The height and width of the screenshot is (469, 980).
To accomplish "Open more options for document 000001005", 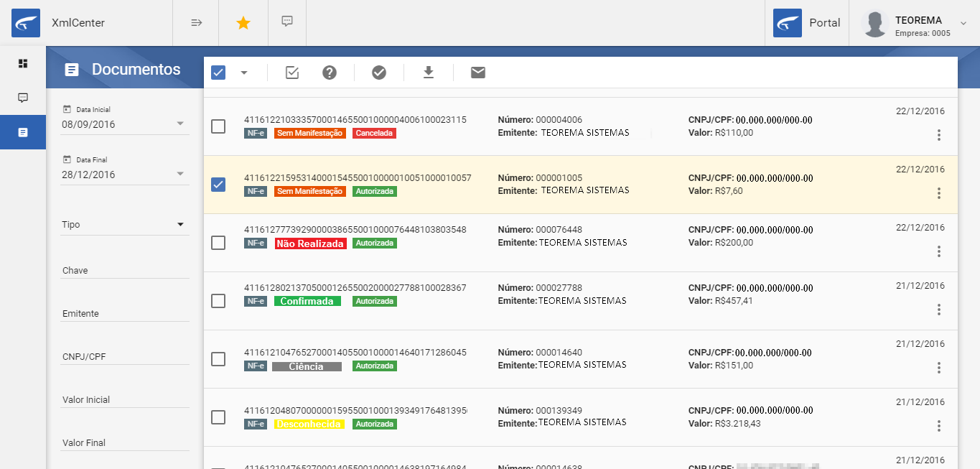I will point(938,193).
